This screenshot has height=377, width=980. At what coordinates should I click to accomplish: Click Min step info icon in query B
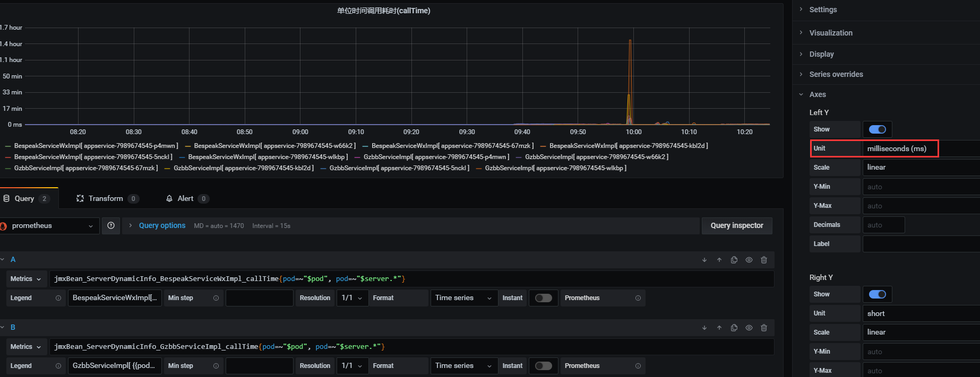pyautogui.click(x=216, y=366)
